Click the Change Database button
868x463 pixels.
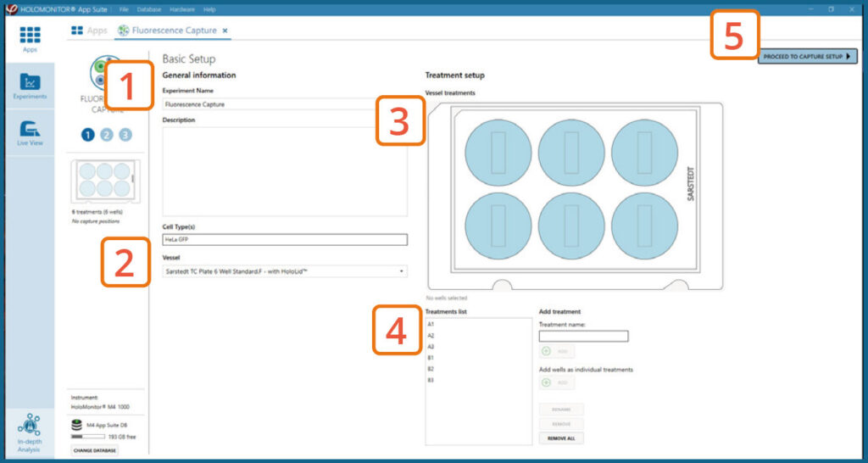point(95,450)
